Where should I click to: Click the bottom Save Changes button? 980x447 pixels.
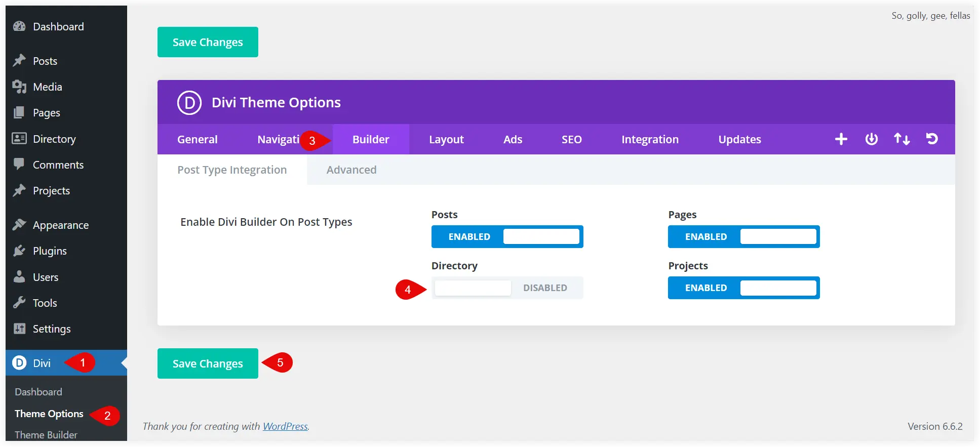[x=208, y=363]
